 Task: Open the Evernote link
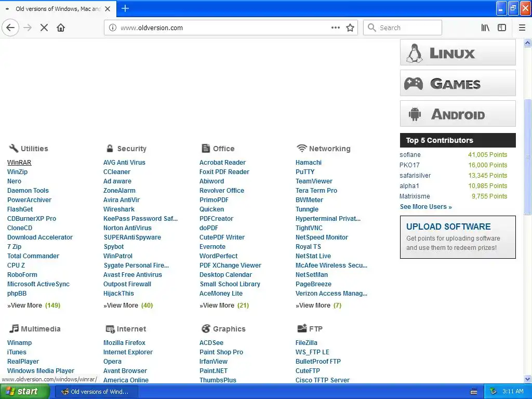pos(212,247)
